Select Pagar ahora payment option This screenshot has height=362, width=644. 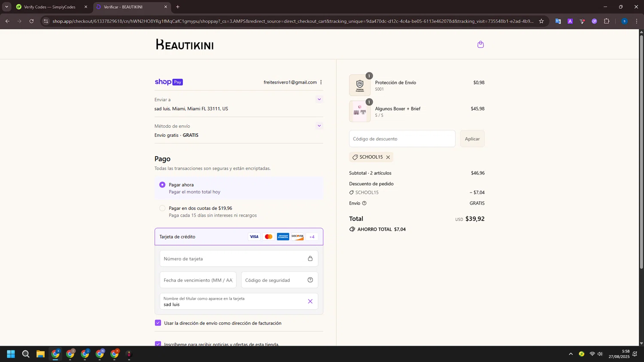point(162,185)
